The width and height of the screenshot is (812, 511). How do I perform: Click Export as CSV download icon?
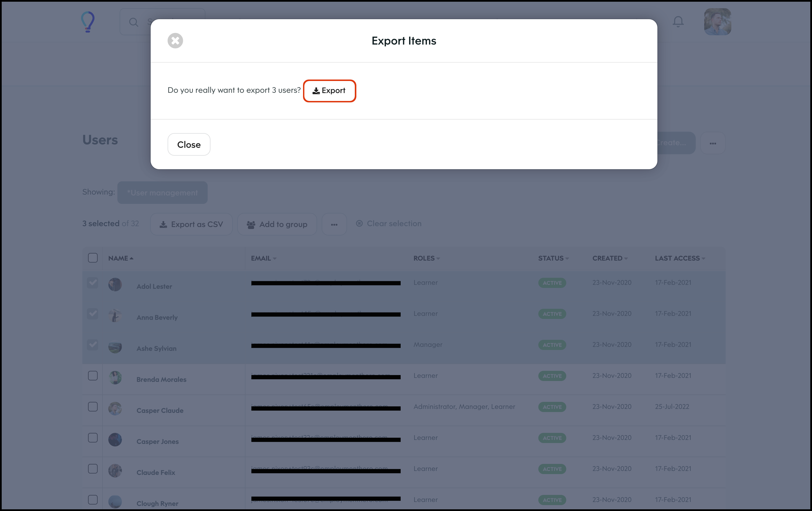click(164, 224)
